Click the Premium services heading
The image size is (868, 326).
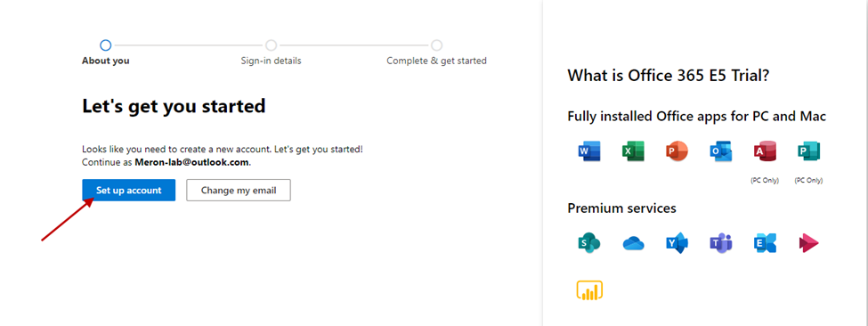click(x=621, y=208)
